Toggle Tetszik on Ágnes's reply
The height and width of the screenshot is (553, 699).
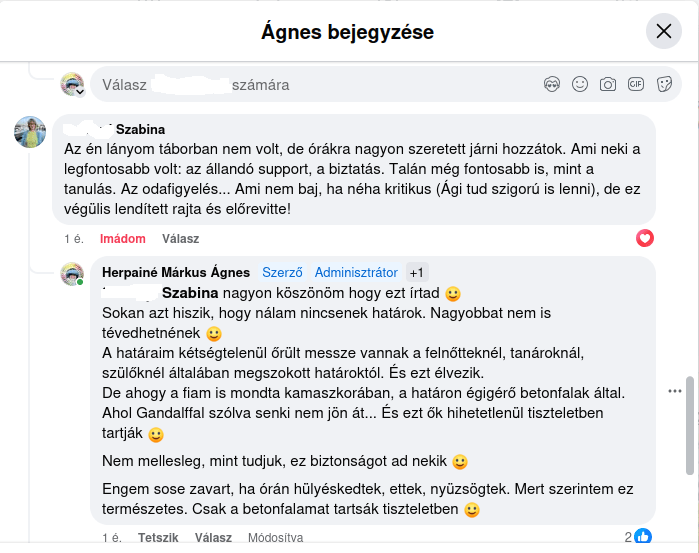pyautogui.click(x=158, y=537)
